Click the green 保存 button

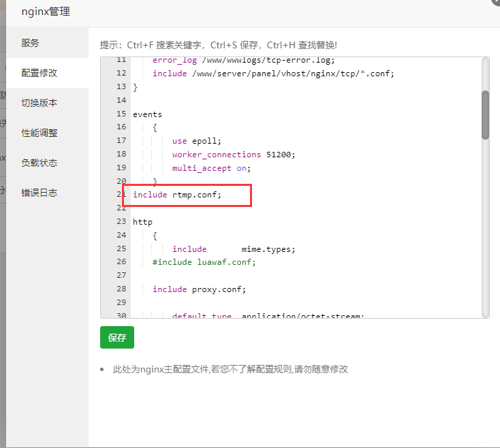[117, 337]
